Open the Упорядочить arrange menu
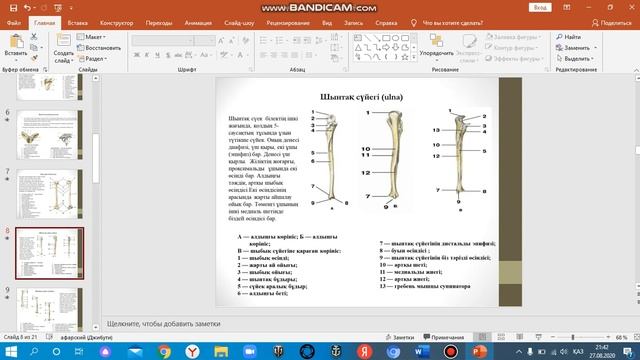This screenshot has width=640, height=360. point(436,47)
